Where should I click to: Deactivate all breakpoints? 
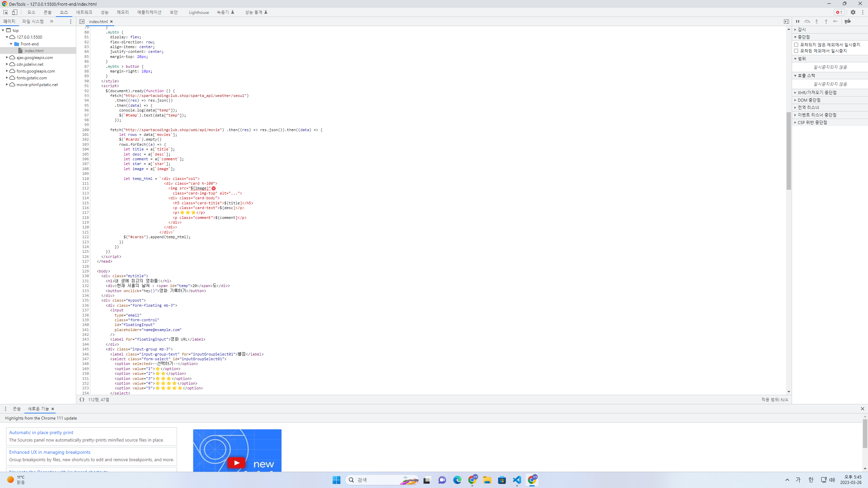pos(848,21)
